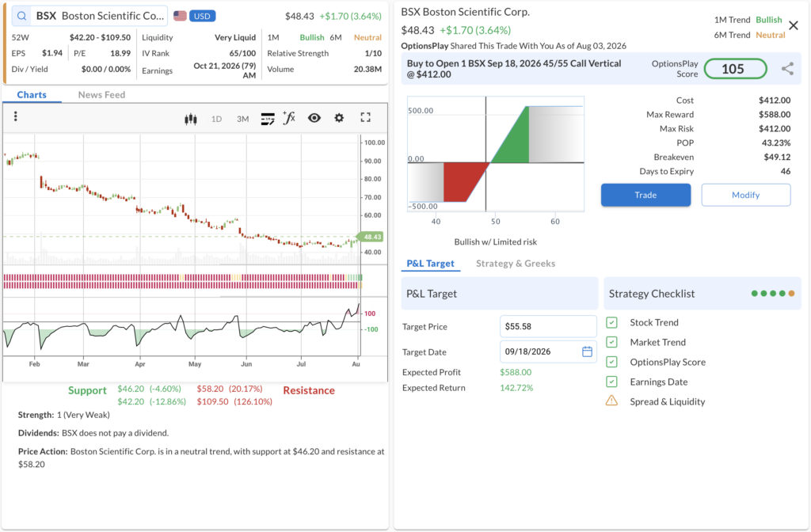This screenshot has height=532, width=811.
Task: Click the Target Price input field
Action: click(x=548, y=326)
